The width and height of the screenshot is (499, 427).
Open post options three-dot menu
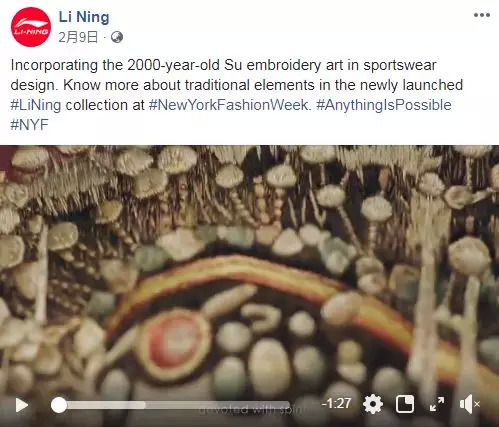[x=482, y=15]
